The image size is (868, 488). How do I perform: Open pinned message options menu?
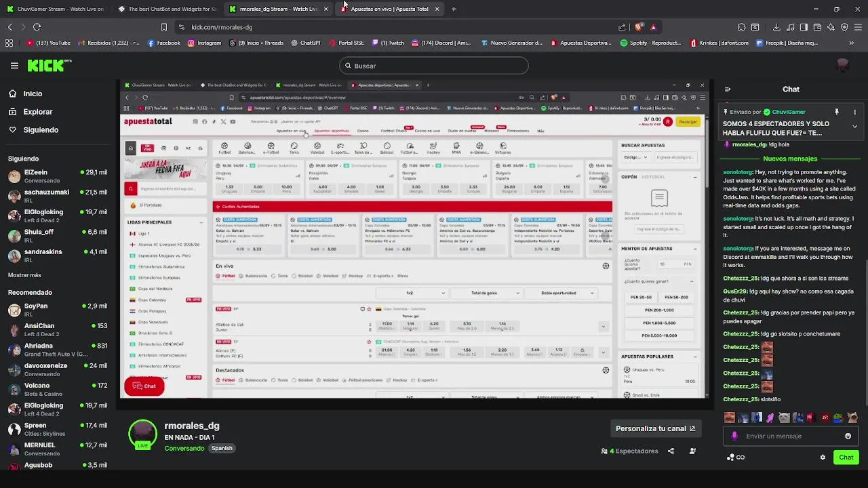coord(854,112)
